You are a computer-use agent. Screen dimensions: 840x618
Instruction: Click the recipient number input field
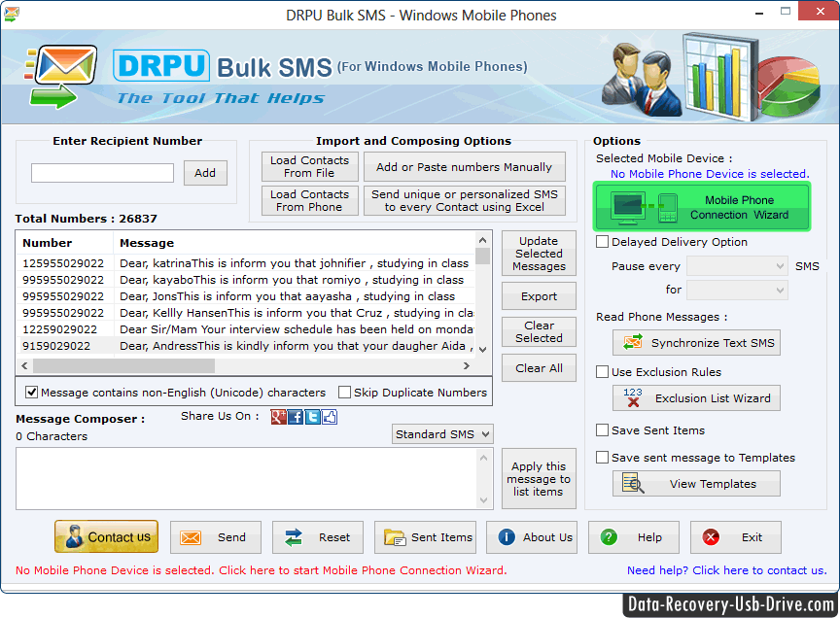pyautogui.click(x=102, y=173)
